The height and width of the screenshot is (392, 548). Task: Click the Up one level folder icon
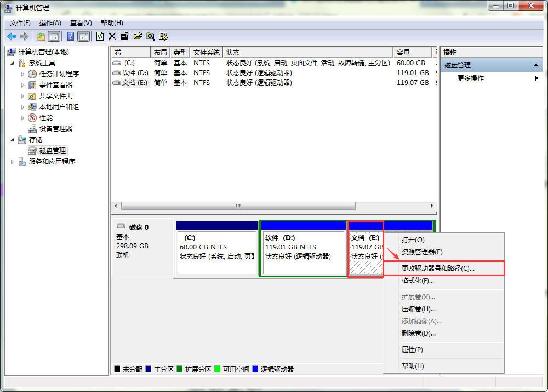[41, 36]
